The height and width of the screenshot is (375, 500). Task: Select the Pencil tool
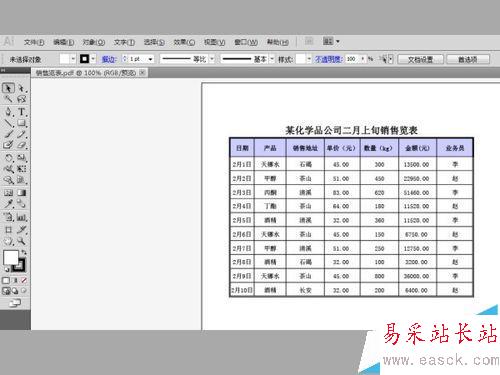pos(22,134)
